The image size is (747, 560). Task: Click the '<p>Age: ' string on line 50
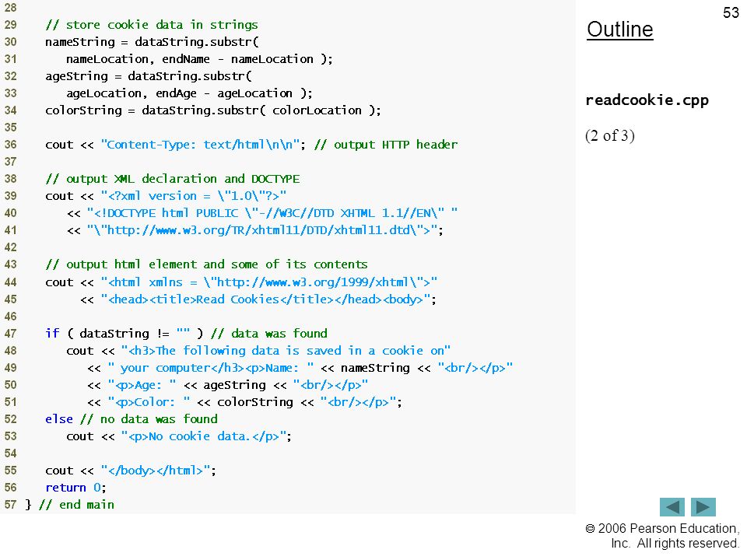point(142,385)
